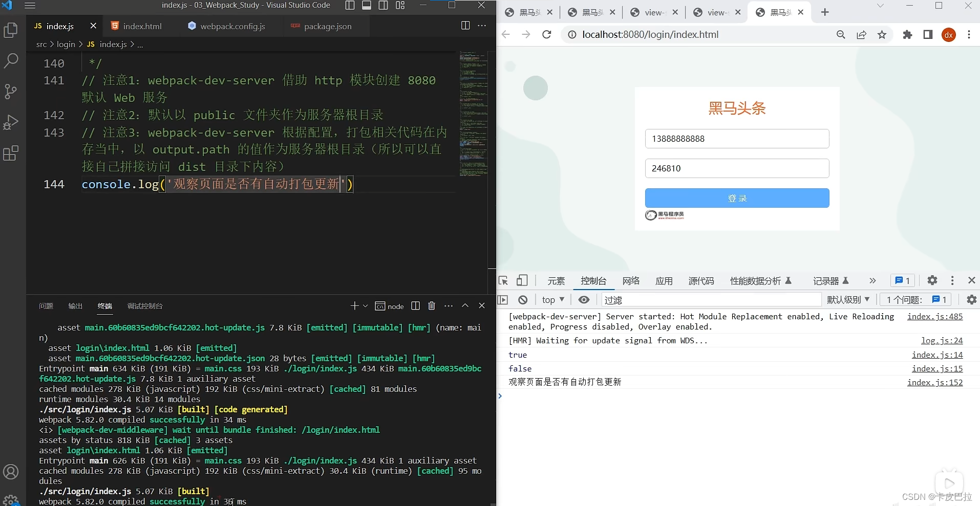Open the VS Code Explorer view
980x506 pixels.
tap(11, 30)
